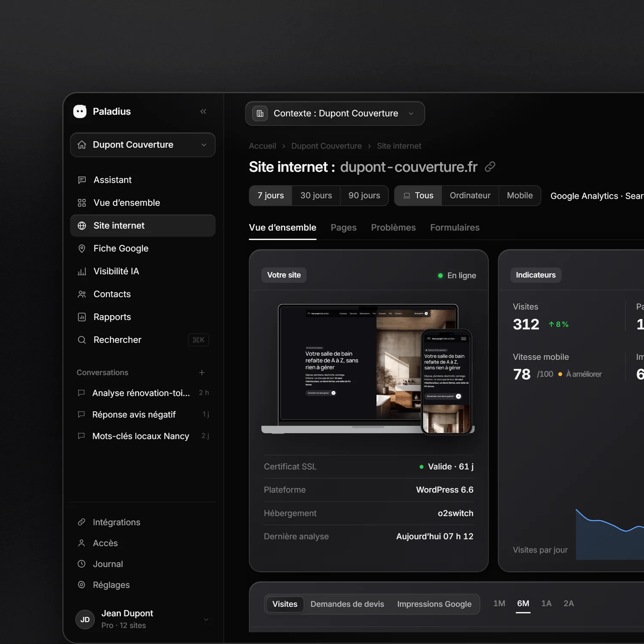The height and width of the screenshot is (644, 644).
Task: Switch to the Formulaires tab
Action: click(x=455, y=228)
